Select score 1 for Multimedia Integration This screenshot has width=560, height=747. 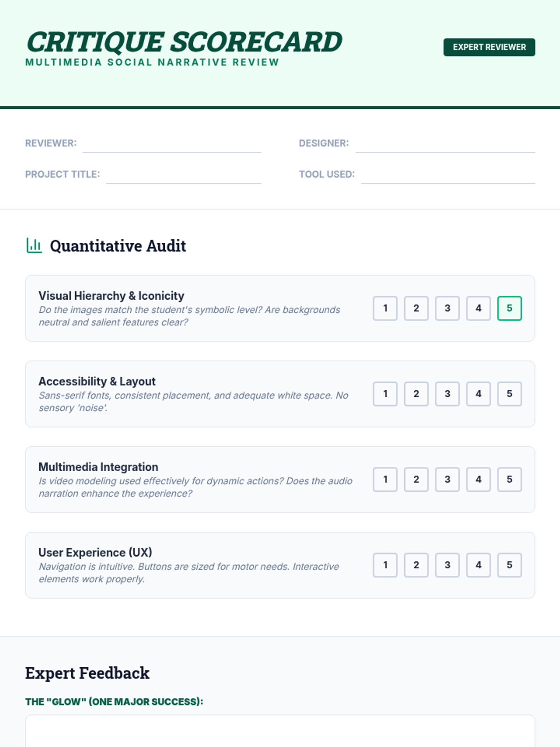point(385,479)
